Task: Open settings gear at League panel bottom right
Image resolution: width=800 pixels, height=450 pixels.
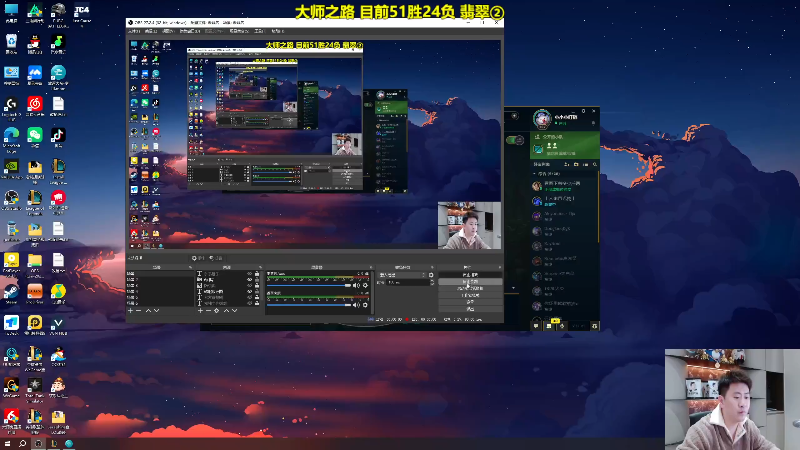Action: click(594, 326)
